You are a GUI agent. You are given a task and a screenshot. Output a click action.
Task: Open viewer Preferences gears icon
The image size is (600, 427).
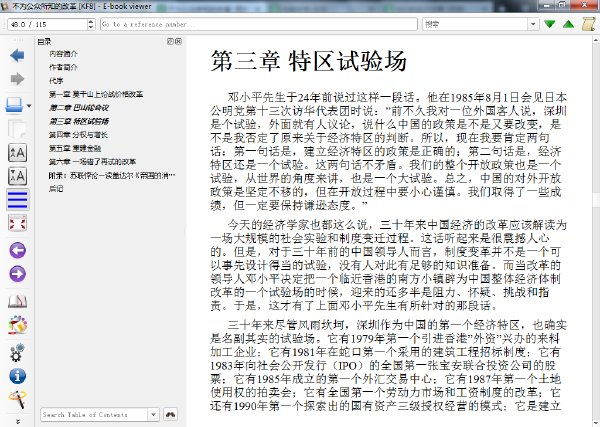[x=17, y=352]
